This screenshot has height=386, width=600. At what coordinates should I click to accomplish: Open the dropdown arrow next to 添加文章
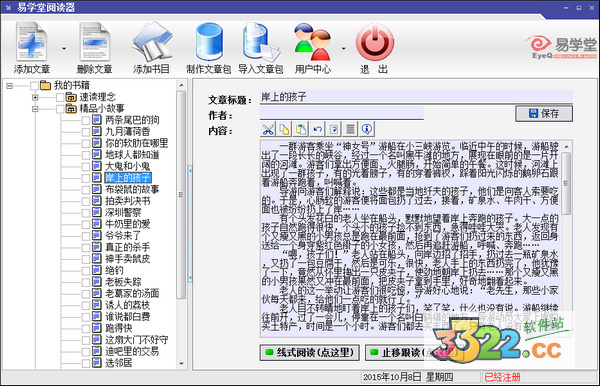pos(64,49)
